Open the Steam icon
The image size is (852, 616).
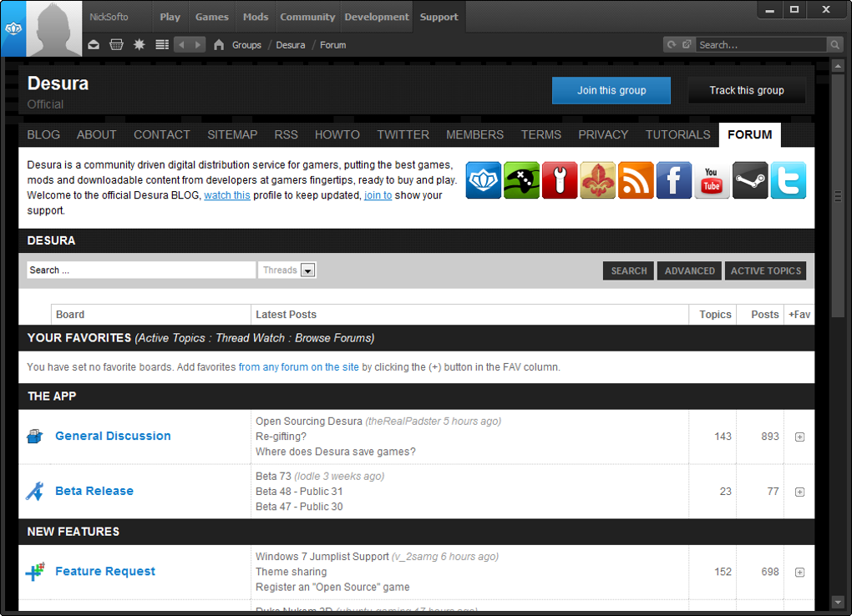coord(750,180)
